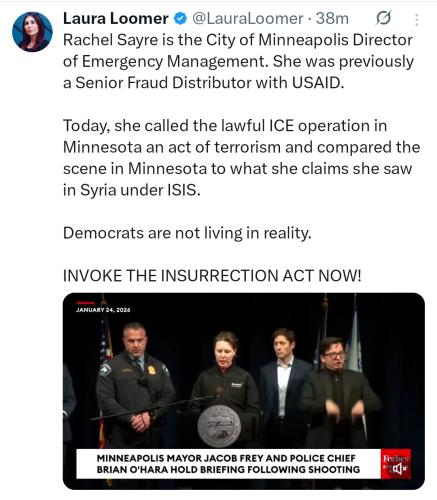Click the red Forbes logo on video
The width and height of the screenshot is (437, 500).
pos(396,458)
